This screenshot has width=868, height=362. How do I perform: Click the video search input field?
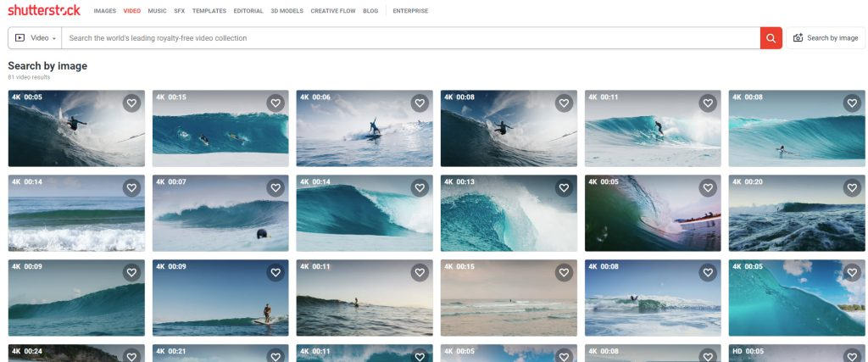[x=410, y=38]
